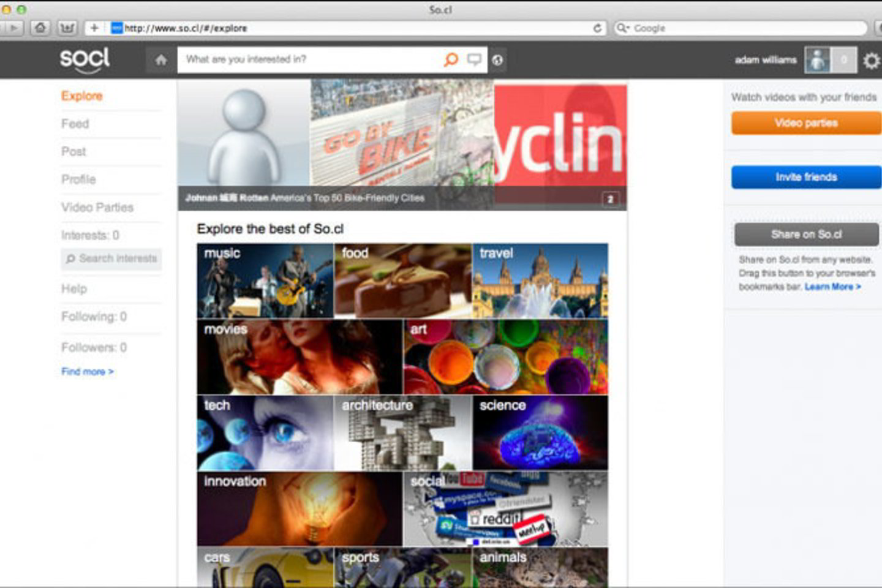Select Post in the sidebar
The height and width of the screenshot is (588, 882).
pyautogui.click(x=73, y=151)
